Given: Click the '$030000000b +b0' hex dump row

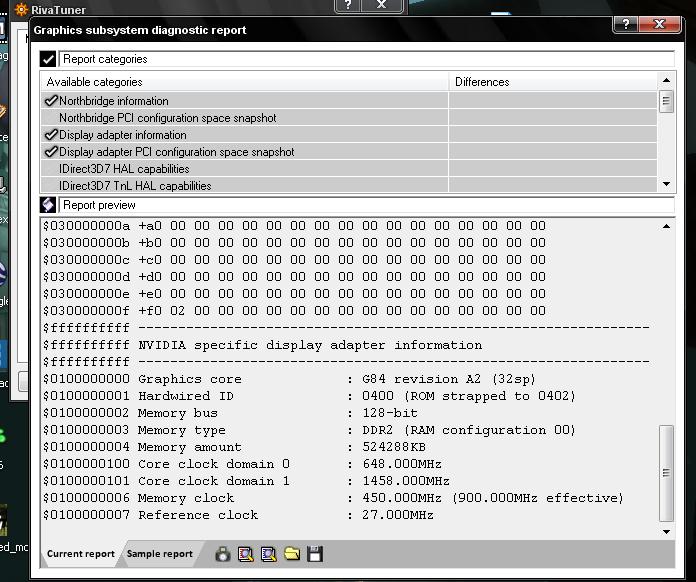Looking at the screenshot, I should click(294, 243).
